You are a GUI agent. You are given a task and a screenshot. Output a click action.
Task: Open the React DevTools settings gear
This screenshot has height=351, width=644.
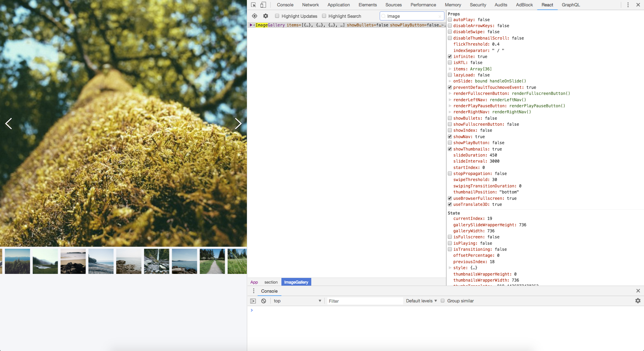point(265,16)
